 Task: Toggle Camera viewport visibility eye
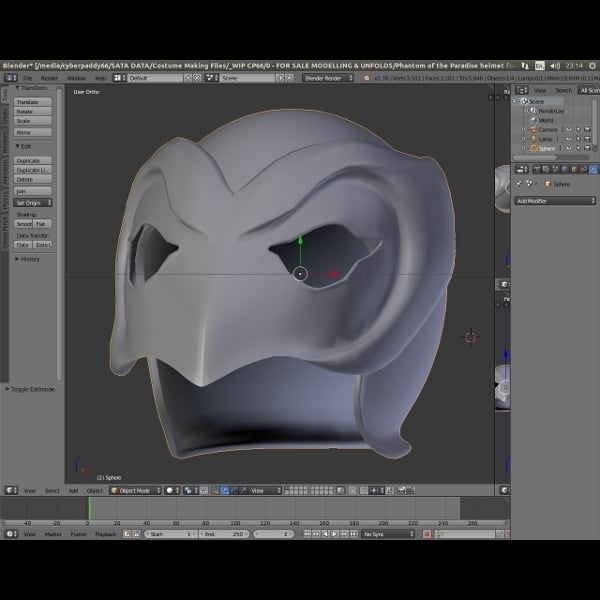pyautogui.click(x=569, y=130)
